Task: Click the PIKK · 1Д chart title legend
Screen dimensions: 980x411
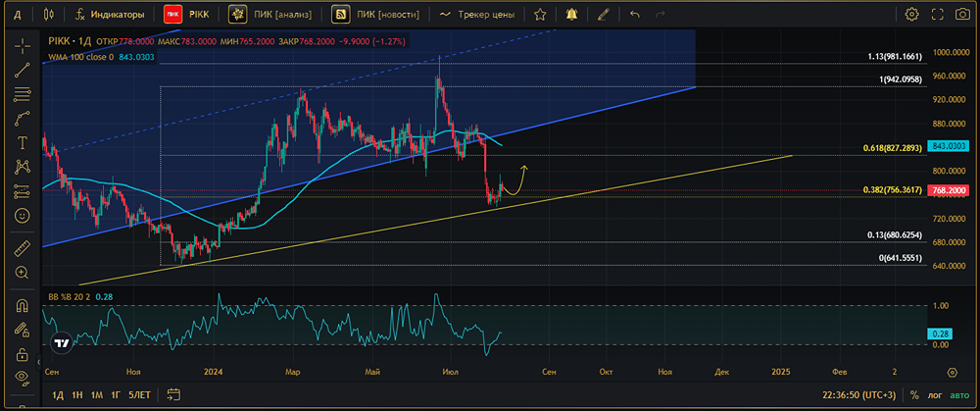Action: pyautogui.click(x=70, y=41)
